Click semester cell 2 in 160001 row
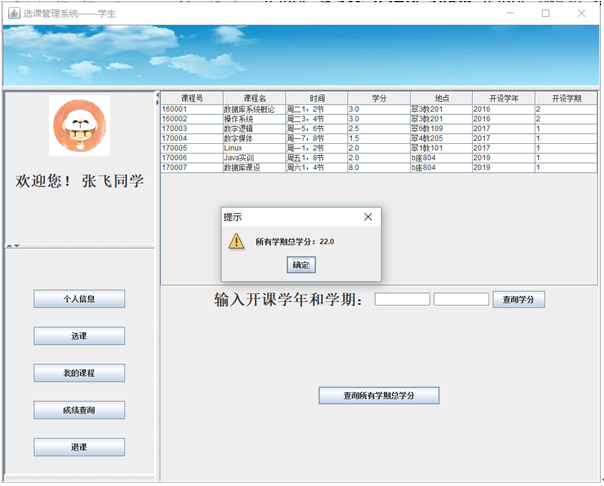Image resolution: width=604 pixels, height=486 pixels. tap(566, 109)
